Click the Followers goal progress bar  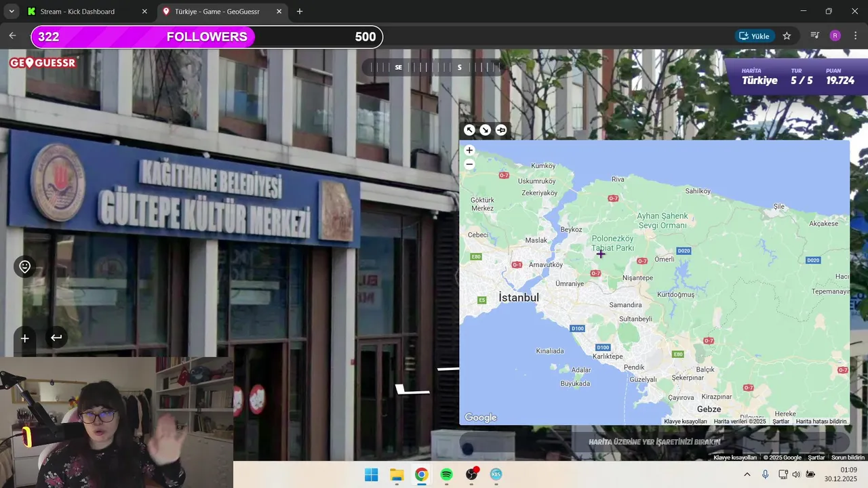207,37
